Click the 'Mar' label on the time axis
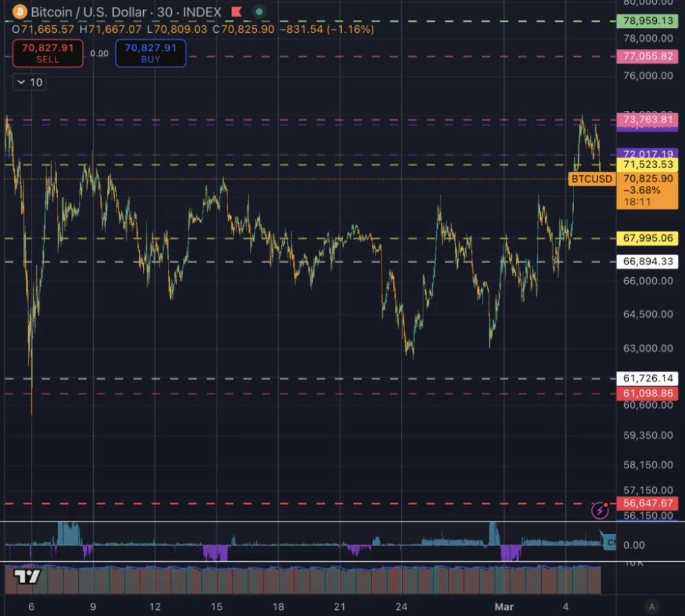This screenshot has height=616, width=685. pos(505,606)
